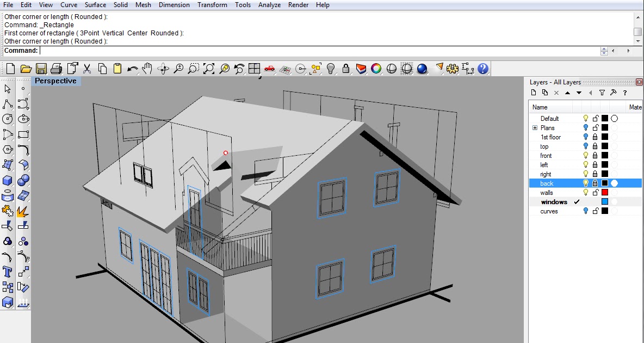Expand the Plans layer tree
644x343 pixels.
[x=535, y=128]
